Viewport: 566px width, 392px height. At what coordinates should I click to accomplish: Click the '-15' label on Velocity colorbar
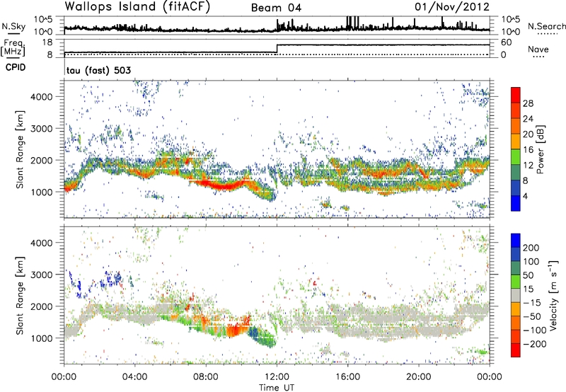point(532,303)
